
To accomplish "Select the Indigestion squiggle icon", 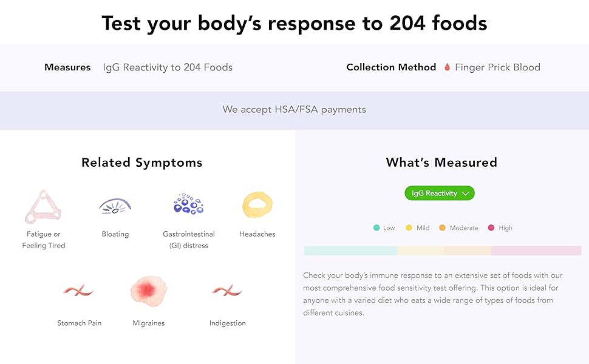I will tap(227, 292).
